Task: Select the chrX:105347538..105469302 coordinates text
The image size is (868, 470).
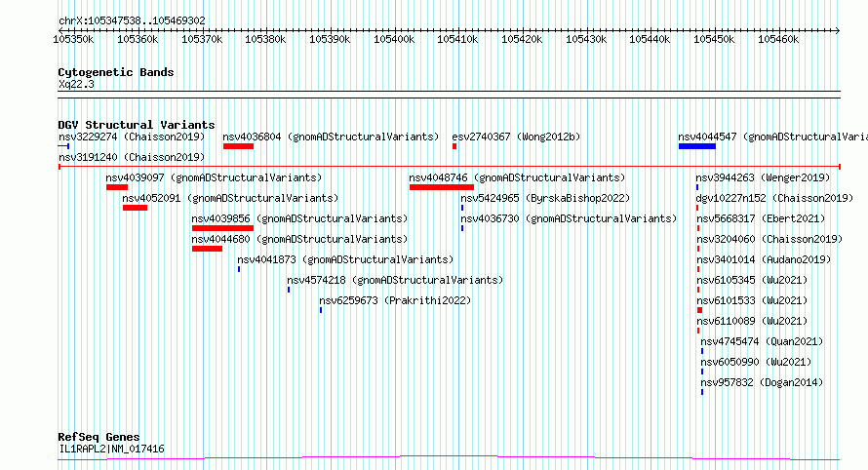Action: 132,21
